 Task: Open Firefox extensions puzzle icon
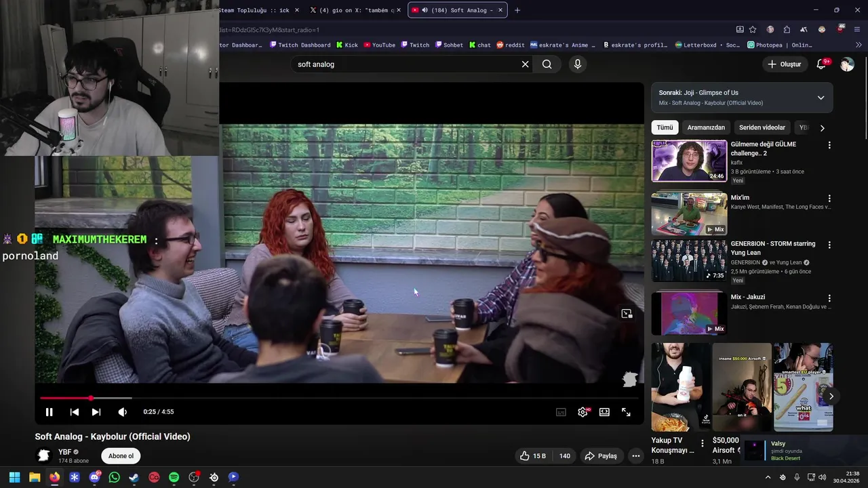(x=787, y=30)
